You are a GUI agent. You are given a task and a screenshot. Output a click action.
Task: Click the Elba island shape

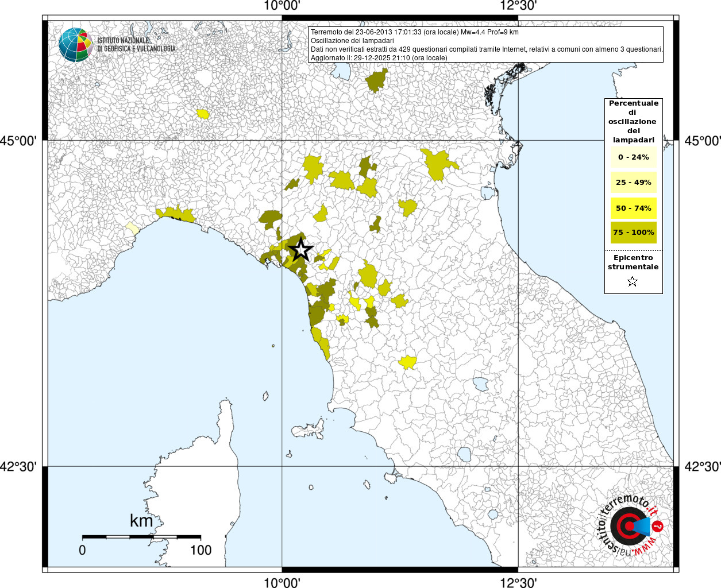coord(309,429)
